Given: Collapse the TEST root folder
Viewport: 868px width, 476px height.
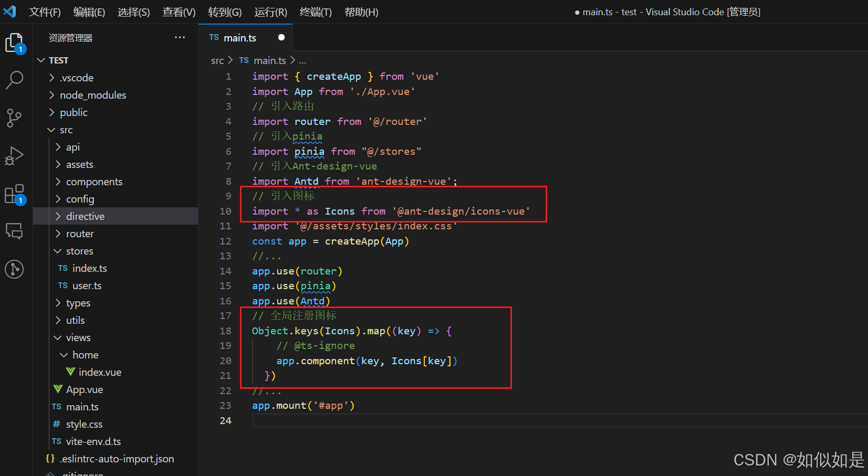Looking at the screenshot, I should 41,60.
